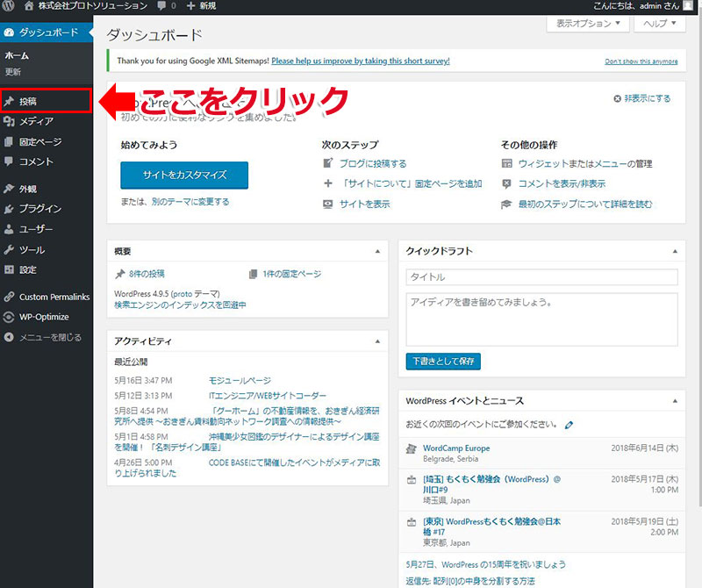702x588 pixels.
Task: Click 別のテーマに変更する link
Action: (x=190, y=202)
